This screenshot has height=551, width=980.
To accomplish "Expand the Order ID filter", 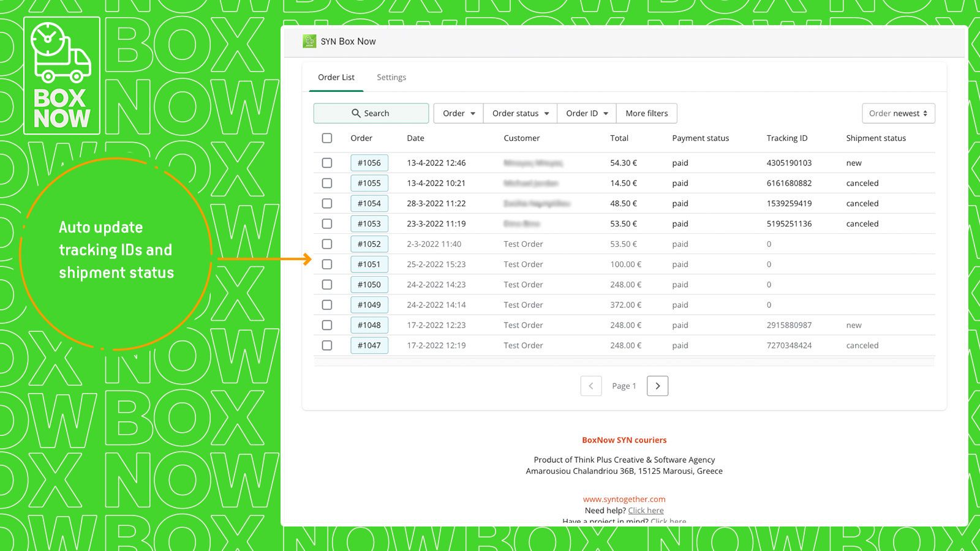I will (587, 113).
